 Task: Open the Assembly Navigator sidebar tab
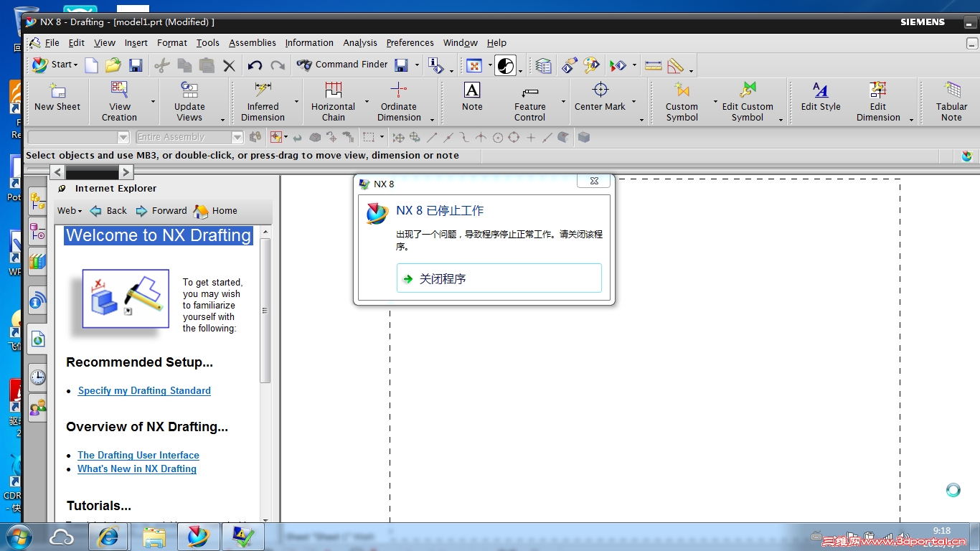tap(37, 201)
